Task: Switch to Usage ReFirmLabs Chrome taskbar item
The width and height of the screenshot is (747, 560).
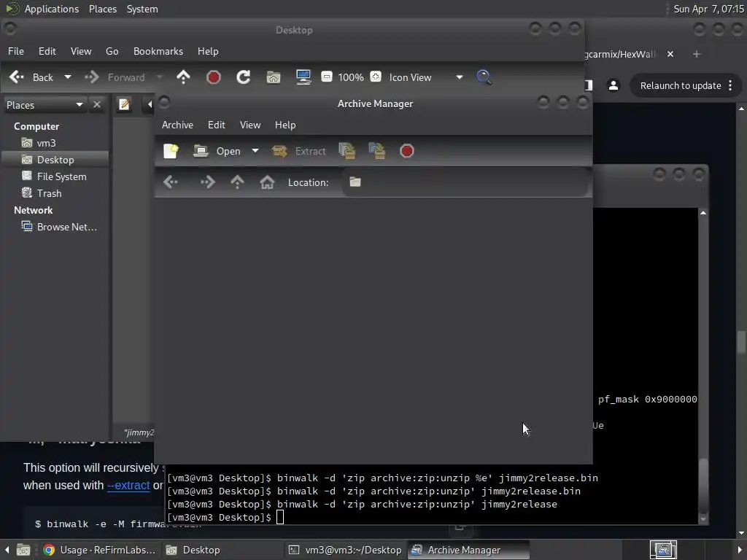Action: click(99, 550)
